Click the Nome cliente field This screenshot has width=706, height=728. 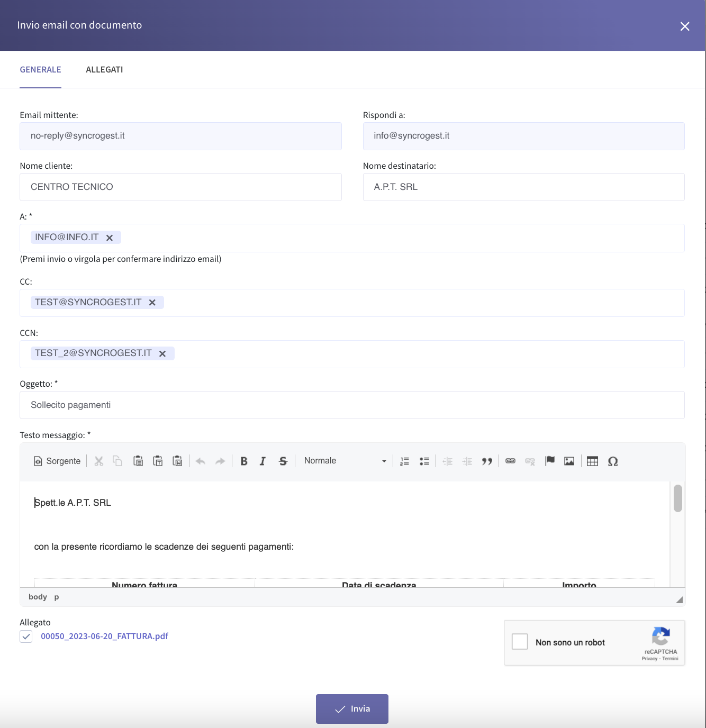click(x=180, y=187)
